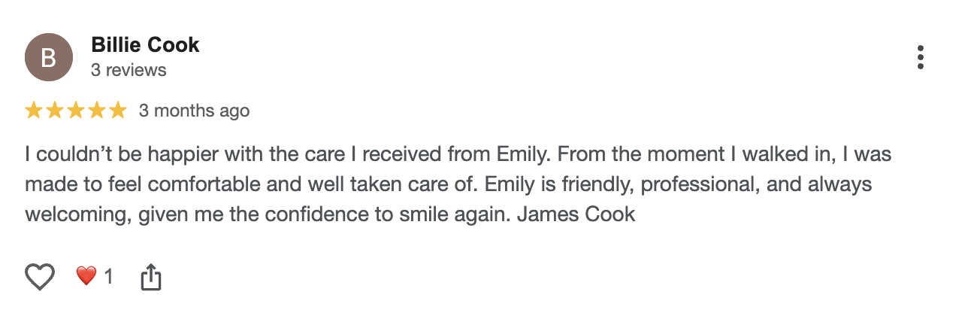Share Billie Cook's review
This screenshot has height=316, width=980.
[x=151, y=277]
